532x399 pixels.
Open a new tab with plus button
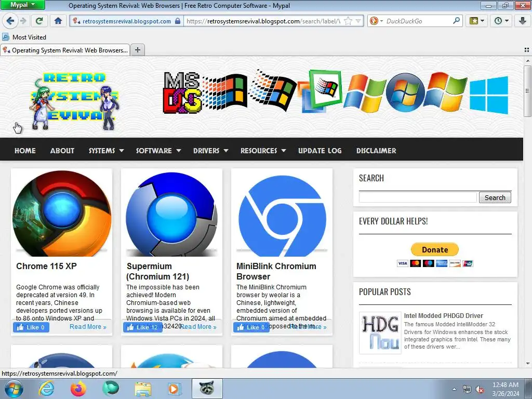point(137,50)
